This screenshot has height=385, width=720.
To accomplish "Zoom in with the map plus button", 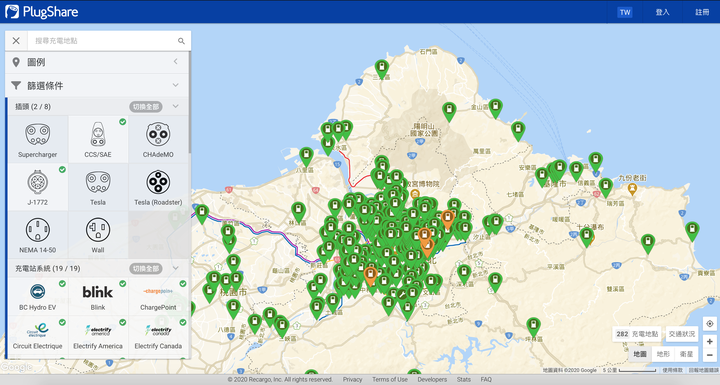I will (x=709, y=342).
